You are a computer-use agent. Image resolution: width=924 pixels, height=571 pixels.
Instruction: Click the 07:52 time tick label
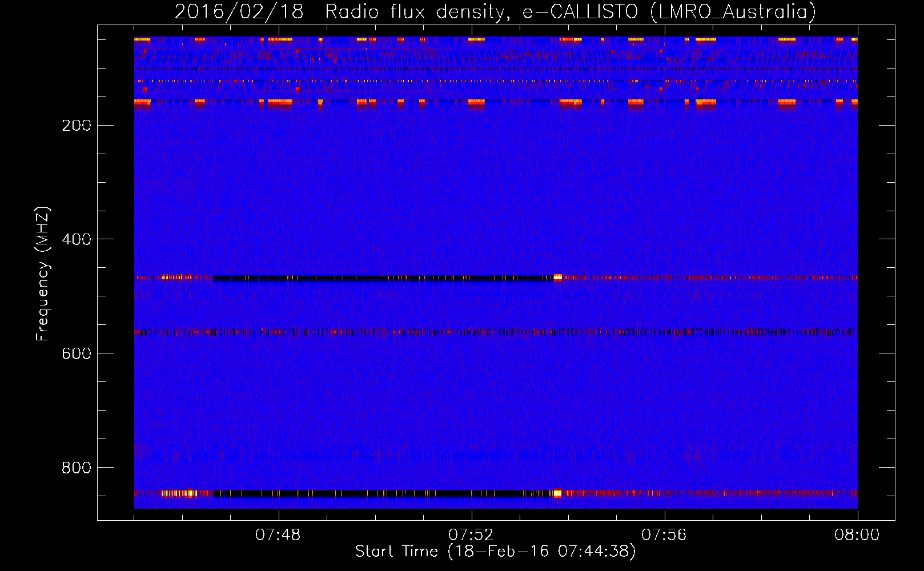[x=471, y=535]
